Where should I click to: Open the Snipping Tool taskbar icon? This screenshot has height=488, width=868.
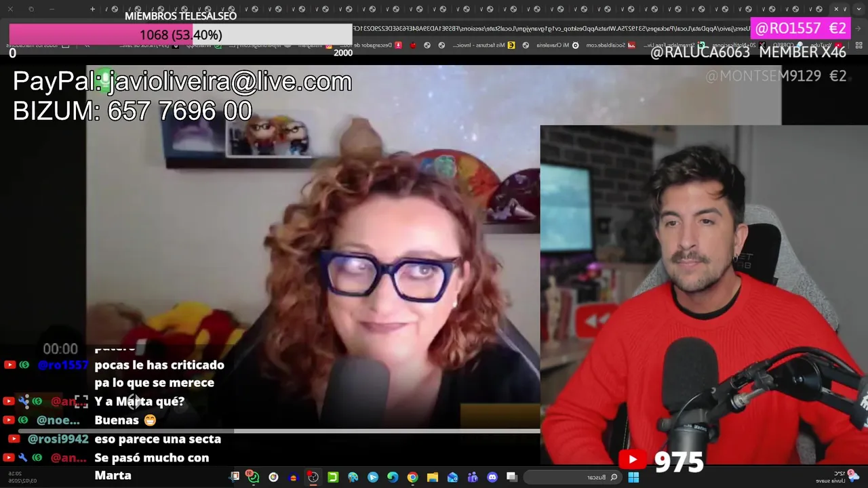pyautogui.click(x=234, y=477)
